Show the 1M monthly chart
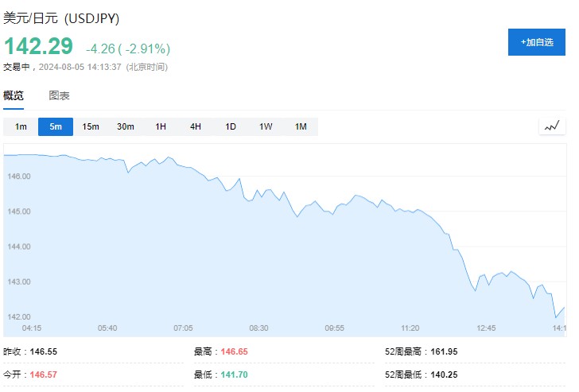The width and height of the screenshot is (579, 392). pos(301,126)
